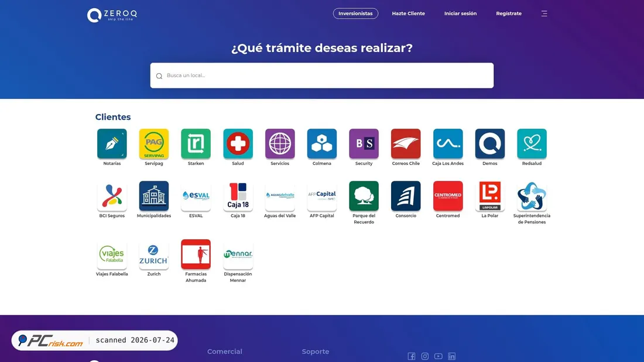Open Iniciar sesión
Screen dimensions: 644x362
460,13
